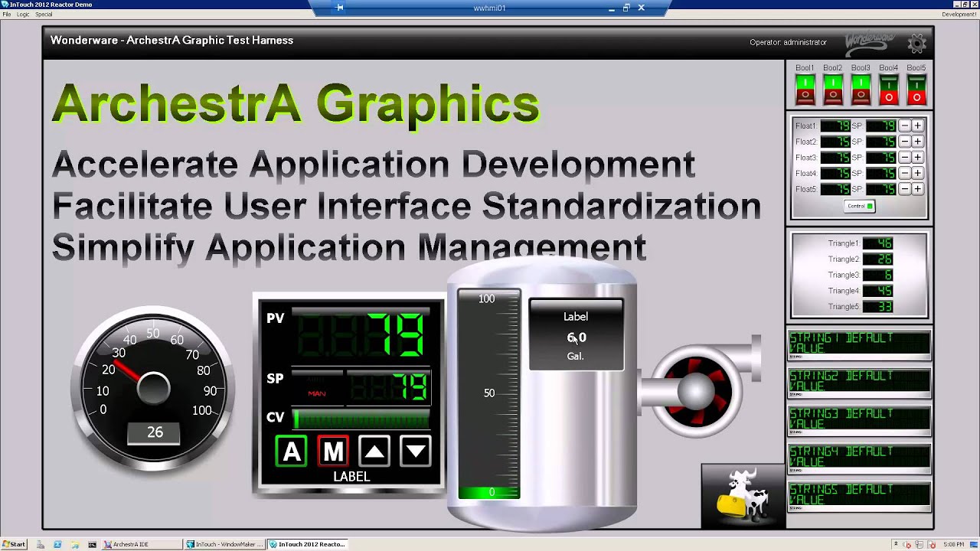Open the folder quick launch icon
980x551 pixels.
pyautogui.click(x=75, y=544)
